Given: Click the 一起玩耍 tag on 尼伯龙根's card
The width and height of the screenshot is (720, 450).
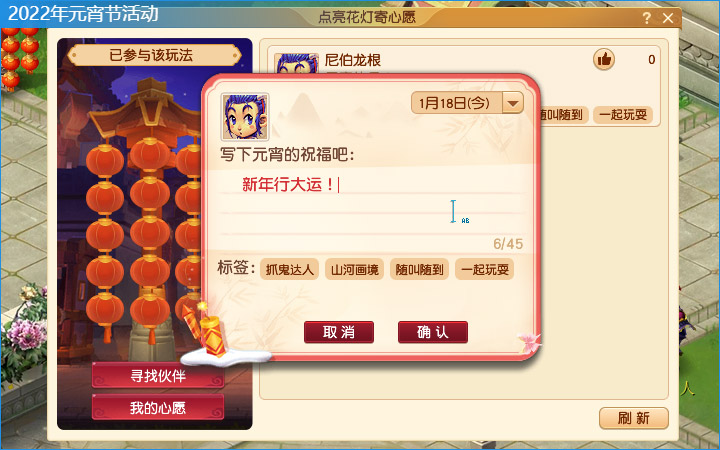Looking at the screenshot, I should (623, 114).
